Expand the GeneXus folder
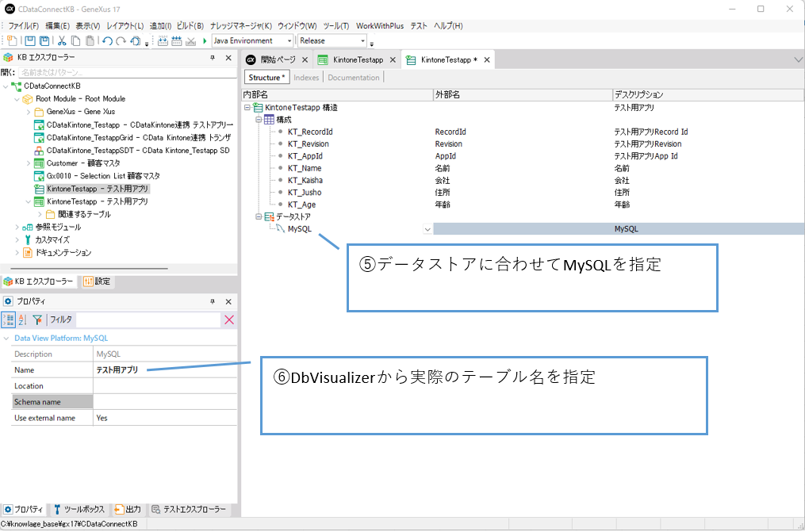Image resolution: width=805 pixels, height=532 pixels. point(29,112)
